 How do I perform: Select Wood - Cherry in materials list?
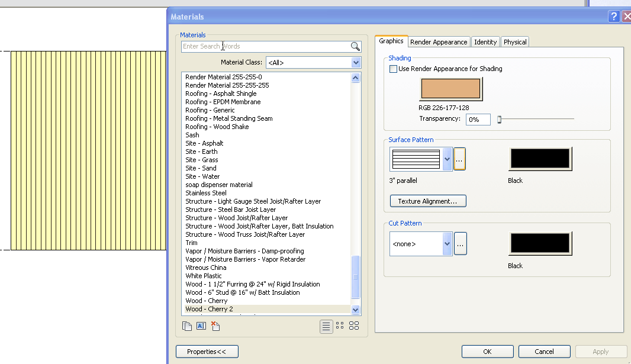pyautogui.click(x=206, y=301)
